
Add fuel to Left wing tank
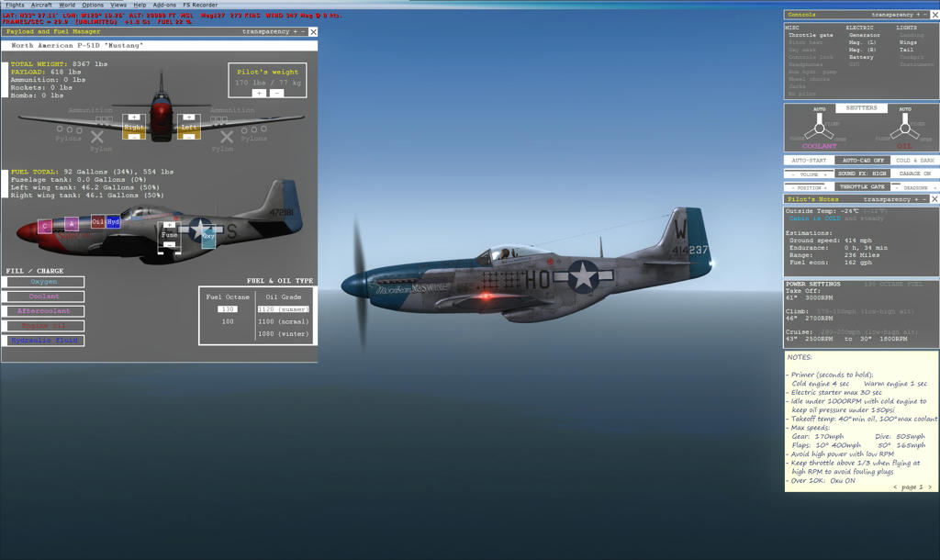pos(188,117)
